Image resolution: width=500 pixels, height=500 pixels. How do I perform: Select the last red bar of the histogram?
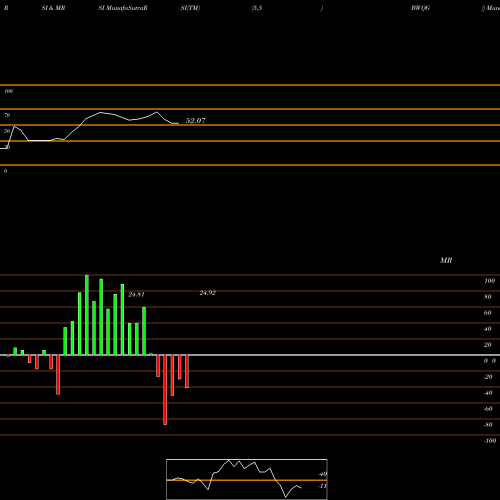pyautogui.click(x=187, y=371)
